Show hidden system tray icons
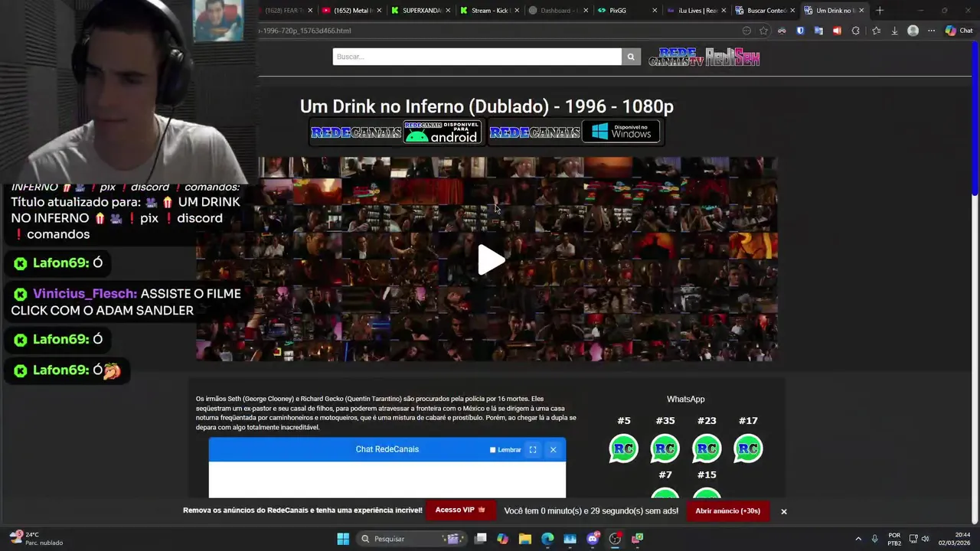This screenshot has height=551, width=980. 857,539
